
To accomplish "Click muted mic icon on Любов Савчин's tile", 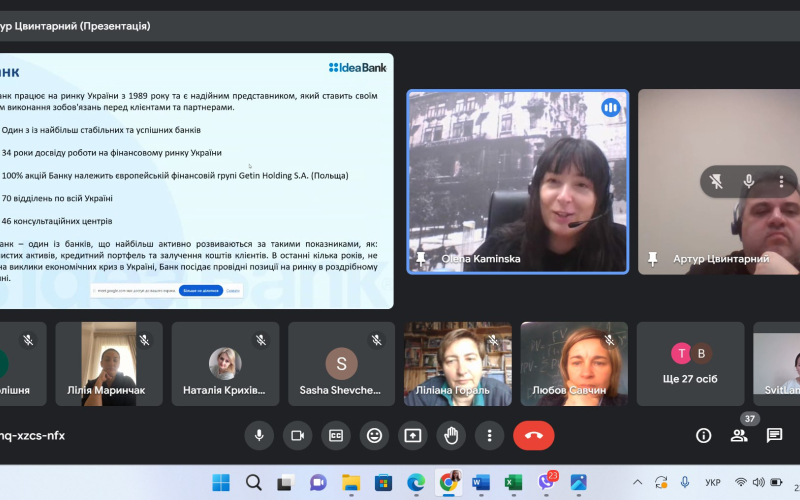I will coord(609,340).
